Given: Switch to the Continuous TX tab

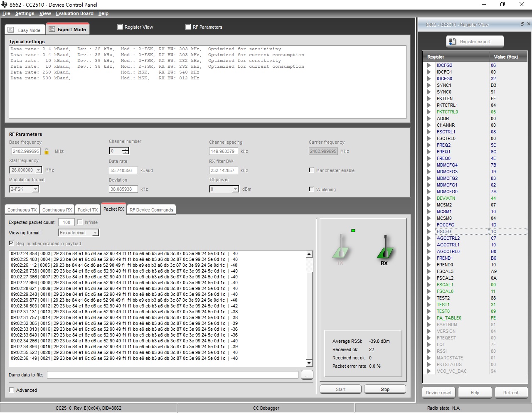Looking at the screenshot, I should [22, 210].
